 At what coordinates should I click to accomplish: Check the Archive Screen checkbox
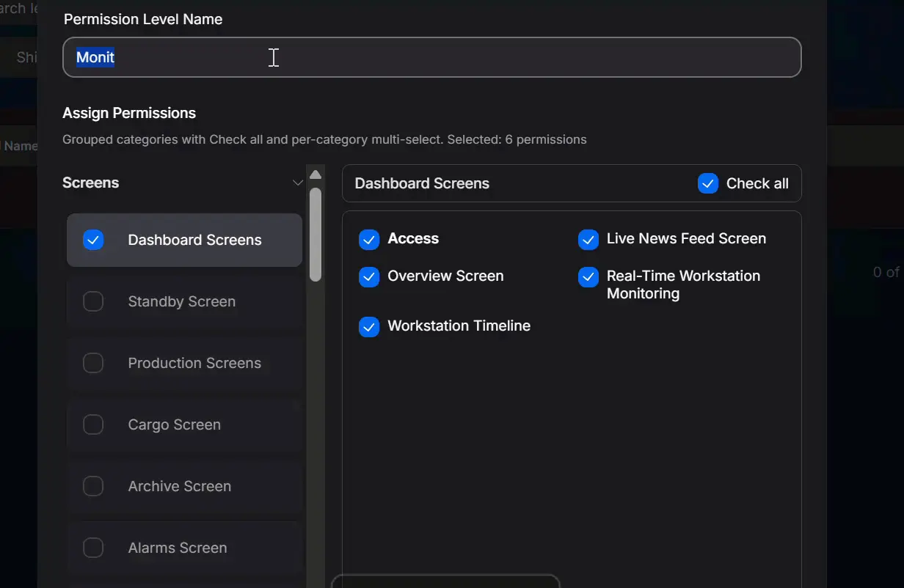click(93, 486)
